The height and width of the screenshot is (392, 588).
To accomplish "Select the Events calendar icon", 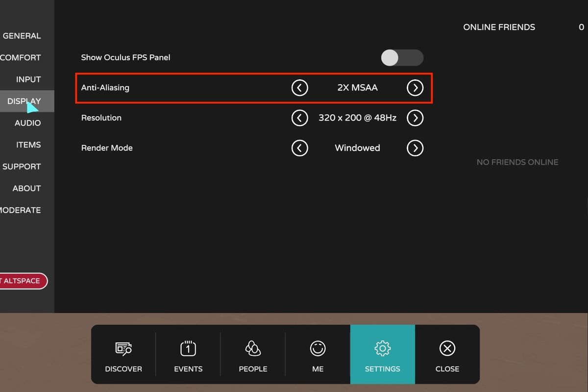I will coord(188,354).
